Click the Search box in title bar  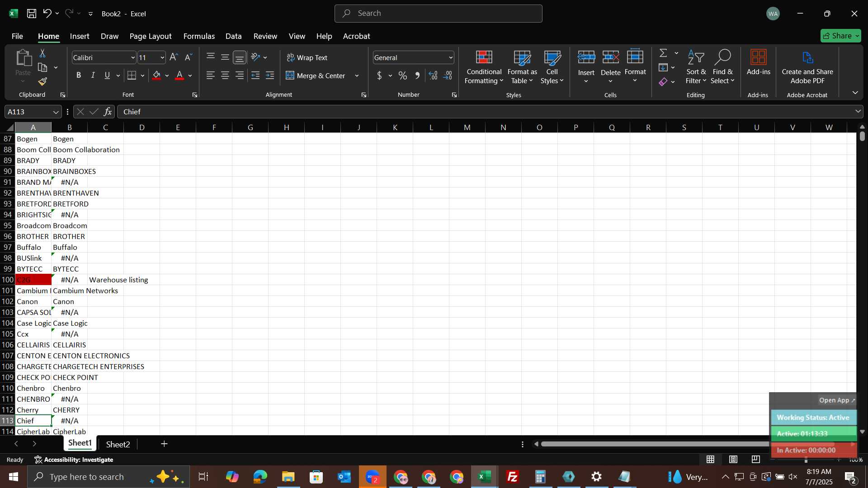click(438, 14)
